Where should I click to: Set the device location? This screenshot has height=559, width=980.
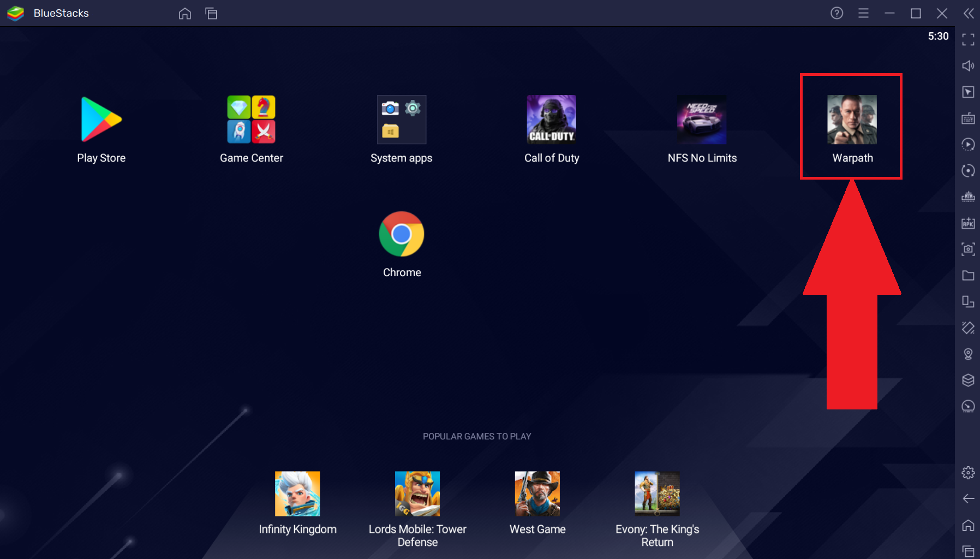click(x=968, y=354)
